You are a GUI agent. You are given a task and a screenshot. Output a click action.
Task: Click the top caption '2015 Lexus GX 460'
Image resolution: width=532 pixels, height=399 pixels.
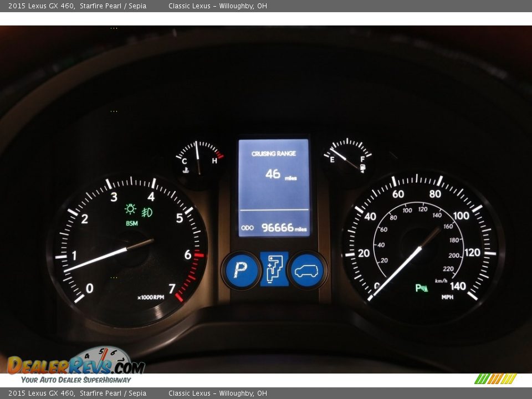point(41,6)
